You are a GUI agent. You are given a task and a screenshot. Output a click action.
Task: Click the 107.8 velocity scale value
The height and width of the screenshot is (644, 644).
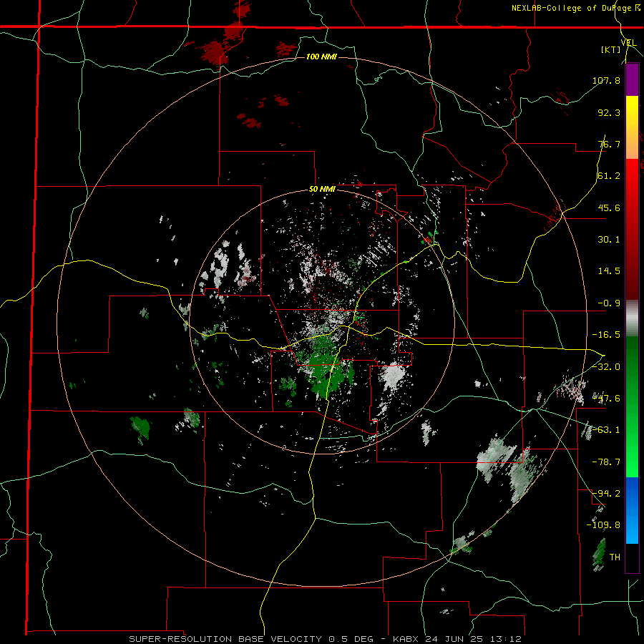pos(606,80)
